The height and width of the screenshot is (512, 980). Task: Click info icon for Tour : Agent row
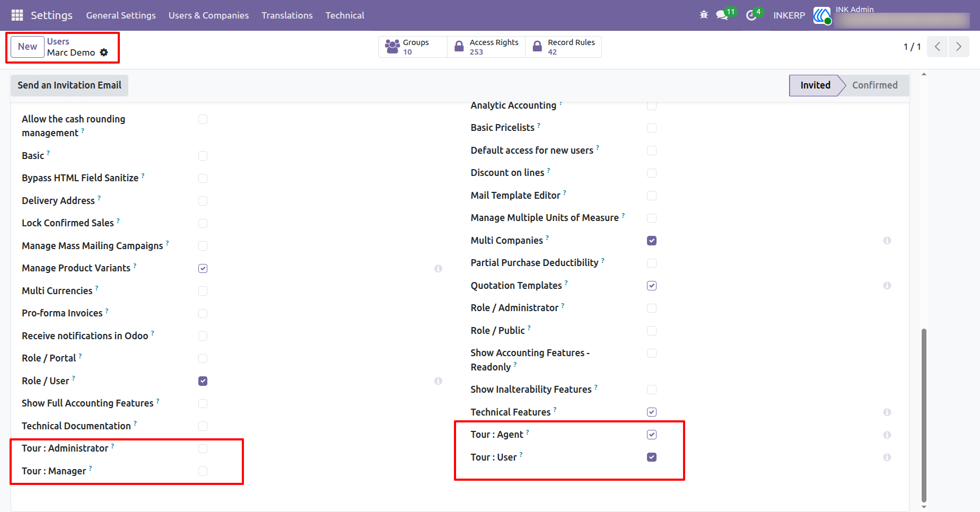pyautogui.click(x=887, y=435)
